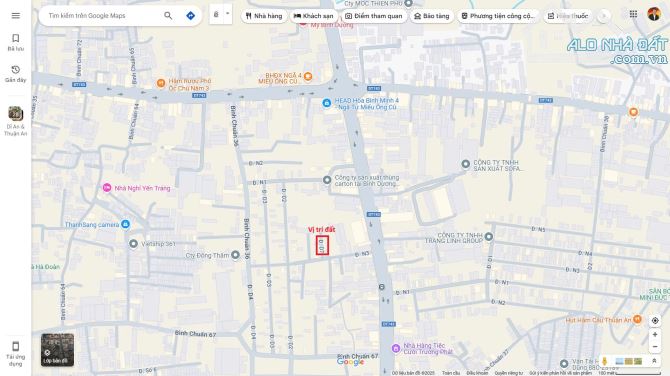Expand the imagery panel double chevron

654,361
